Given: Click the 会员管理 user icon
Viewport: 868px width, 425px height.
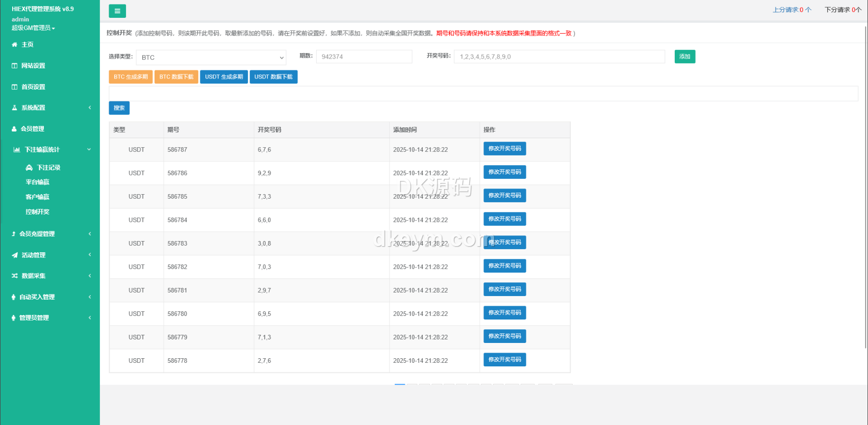Looking at the screenshot, I should pyautogui.click(x=14, y=129).
